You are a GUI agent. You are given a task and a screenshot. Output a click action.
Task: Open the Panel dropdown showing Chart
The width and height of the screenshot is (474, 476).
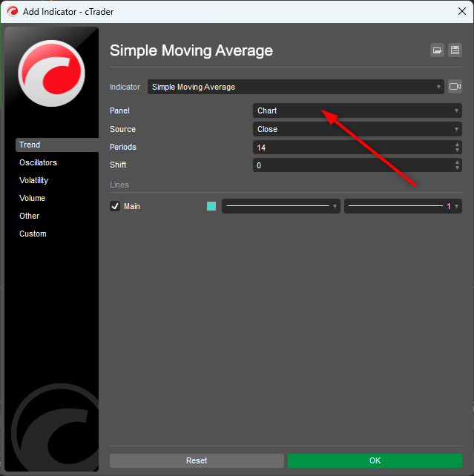point(358,110)
